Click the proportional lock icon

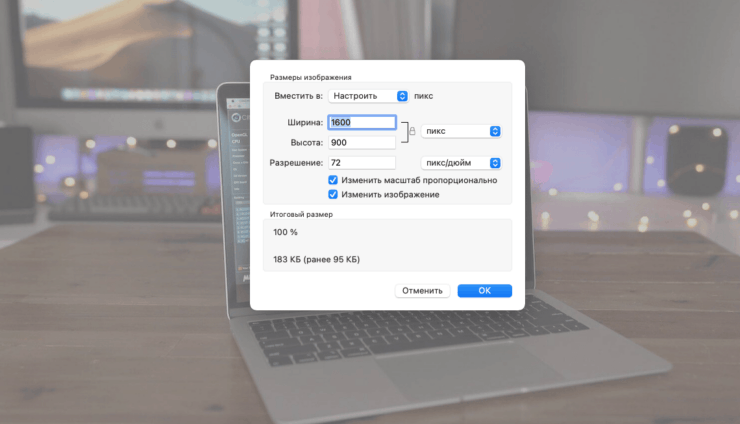click(412, 132)
